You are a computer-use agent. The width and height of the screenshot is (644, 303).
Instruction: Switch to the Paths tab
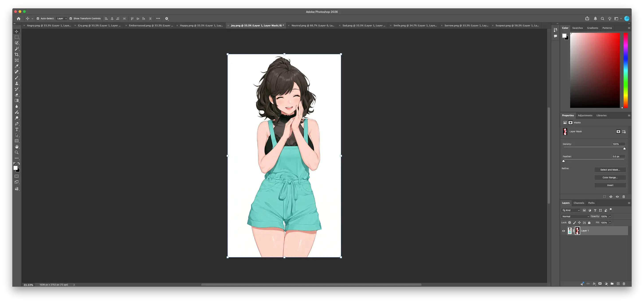pos(591,203)
